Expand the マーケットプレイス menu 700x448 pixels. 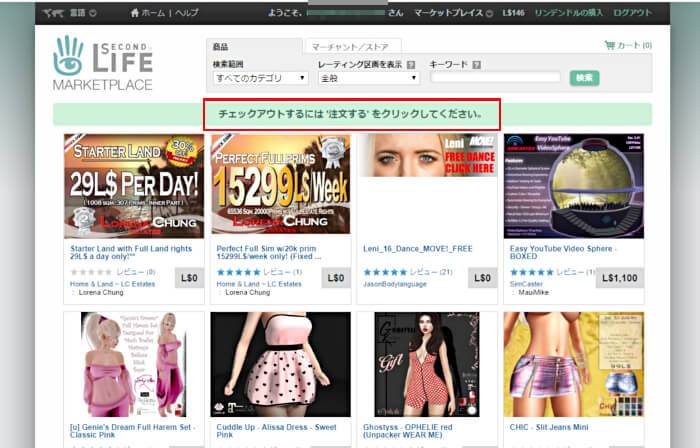(x=453, y=13)
